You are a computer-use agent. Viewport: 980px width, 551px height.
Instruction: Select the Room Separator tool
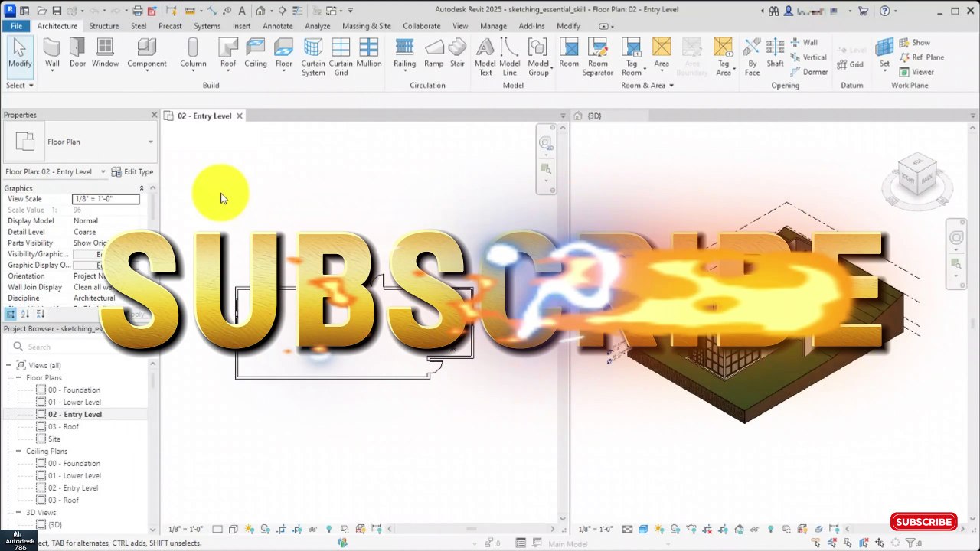[598, 57]
